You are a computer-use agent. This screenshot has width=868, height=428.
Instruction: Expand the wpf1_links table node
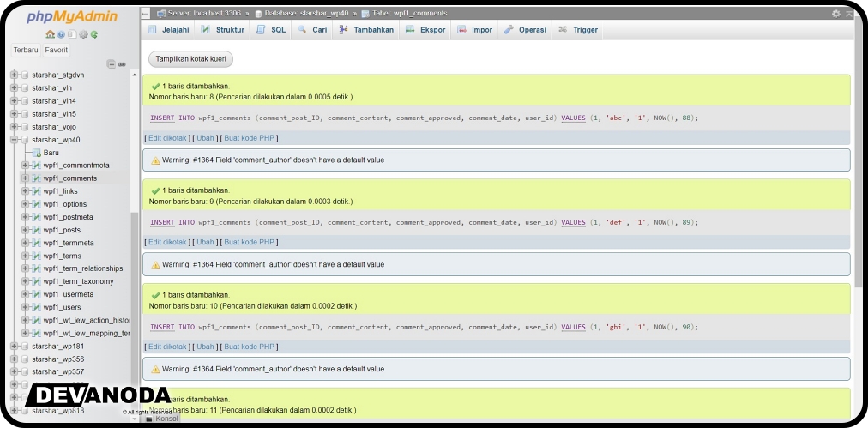click(25, 191)
